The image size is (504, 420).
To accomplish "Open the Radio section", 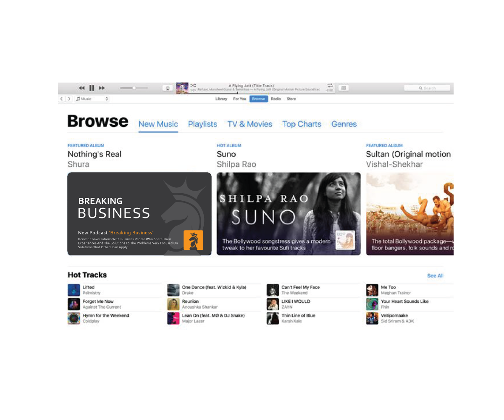I will pyautogui.click(x=276, y=99).
